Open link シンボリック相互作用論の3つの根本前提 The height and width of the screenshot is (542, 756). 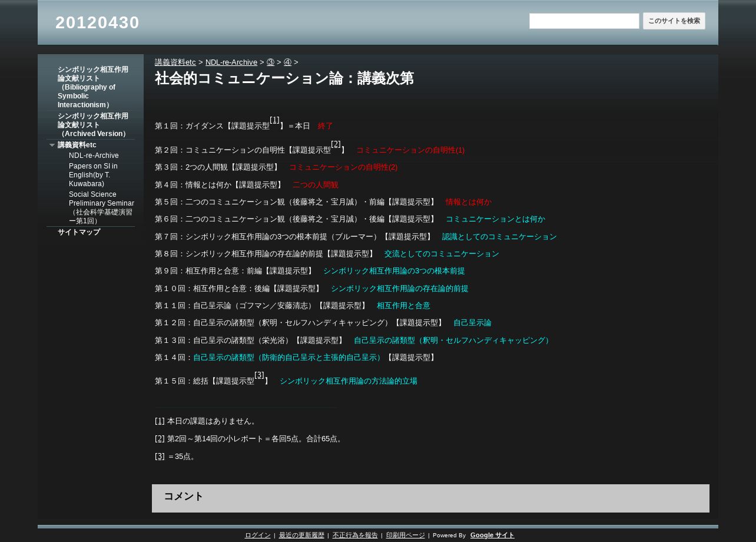394,271
